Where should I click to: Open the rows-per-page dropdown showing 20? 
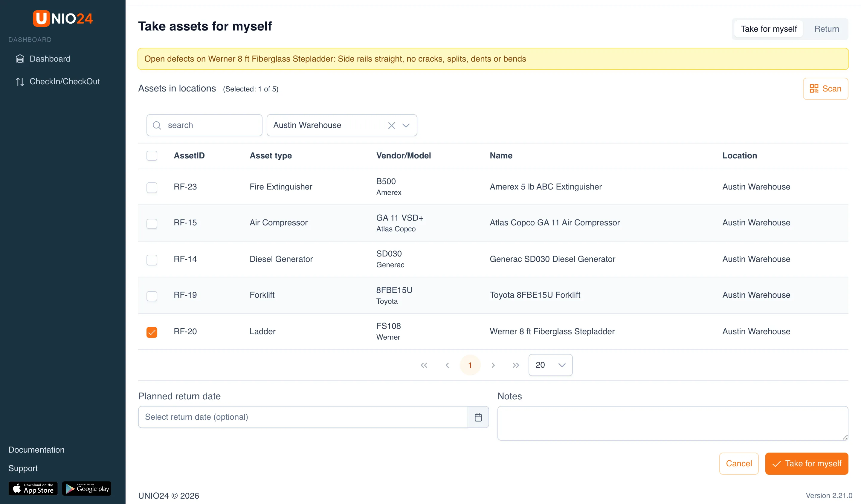pos(550,365)
